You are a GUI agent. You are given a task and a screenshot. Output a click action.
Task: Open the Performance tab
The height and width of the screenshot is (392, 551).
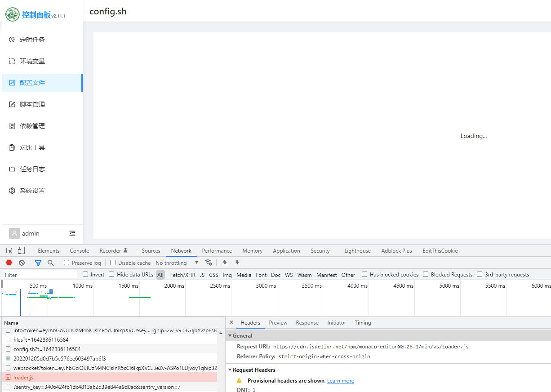pyautogui.click(x=217, y=251)
